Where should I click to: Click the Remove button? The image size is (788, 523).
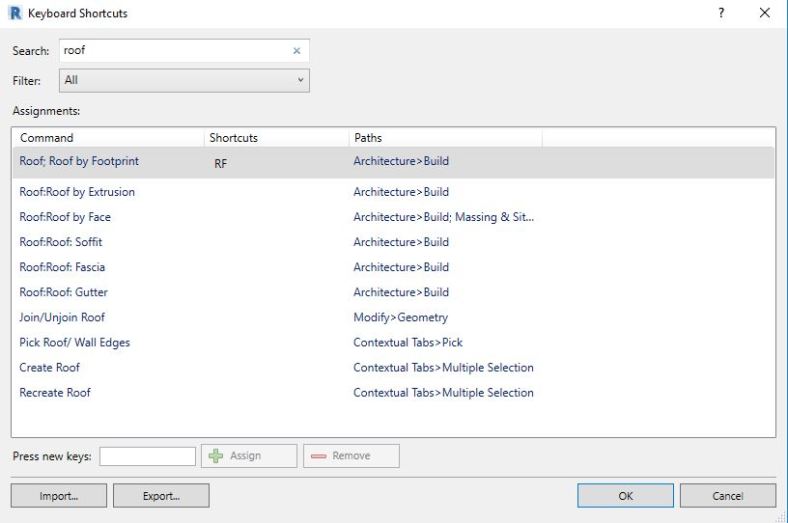click(351, 456)
